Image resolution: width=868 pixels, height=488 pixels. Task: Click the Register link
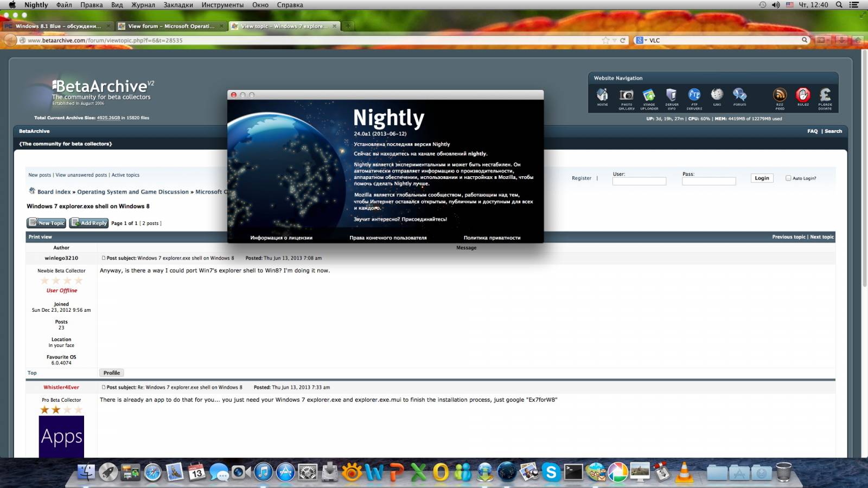582,178
